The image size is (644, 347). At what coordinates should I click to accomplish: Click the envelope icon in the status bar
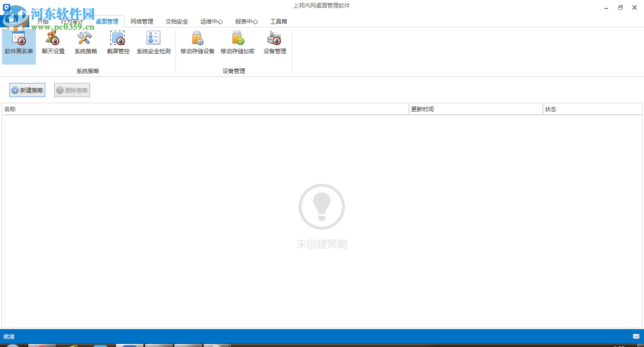tap(636, 336)
